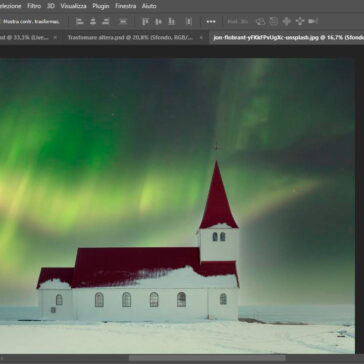Open the Aiuto menu
Image resolution: width=364 pixels, height=364 pixels.
coord(149,6)
